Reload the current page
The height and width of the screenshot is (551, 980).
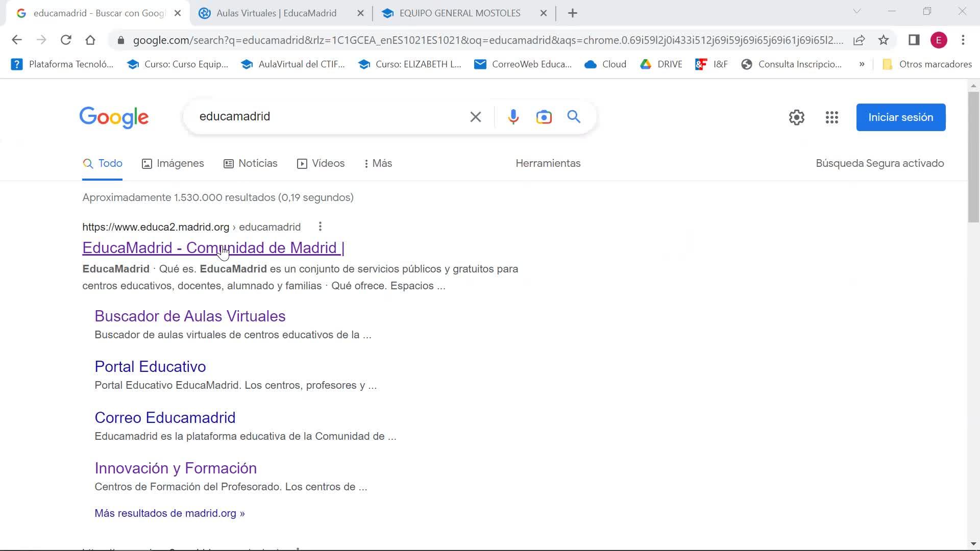point(66,40)
